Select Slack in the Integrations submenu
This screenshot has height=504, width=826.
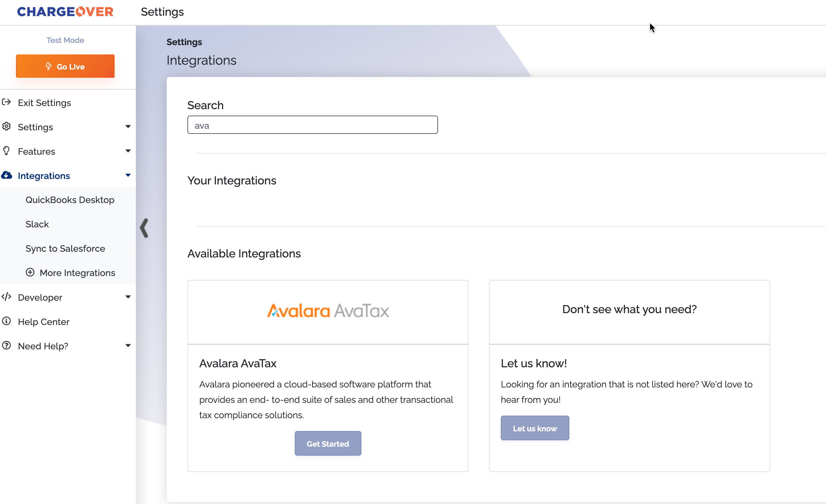pyautogui.click(x=37, y=224)
